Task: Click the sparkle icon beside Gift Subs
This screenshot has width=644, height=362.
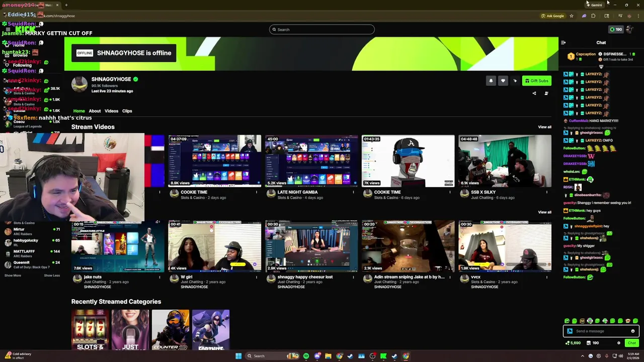Action: [x=515, y=80]
